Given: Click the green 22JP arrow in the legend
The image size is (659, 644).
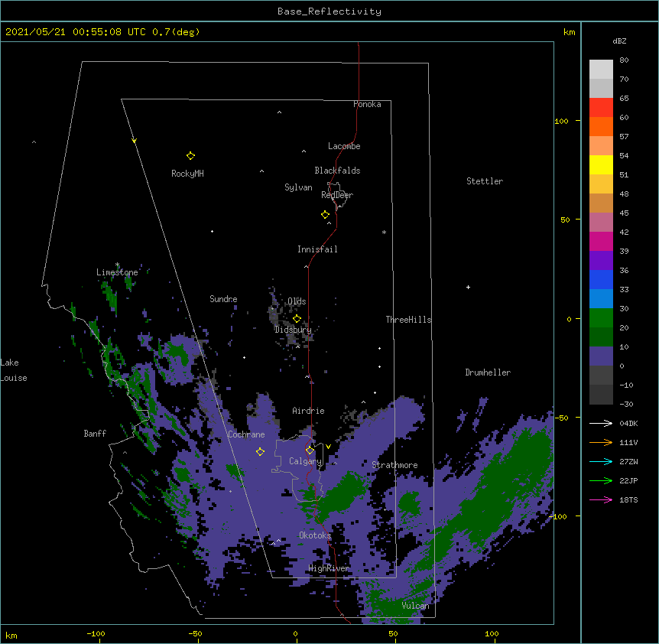Looking at the screenshot, I should [x=601, y=480].
